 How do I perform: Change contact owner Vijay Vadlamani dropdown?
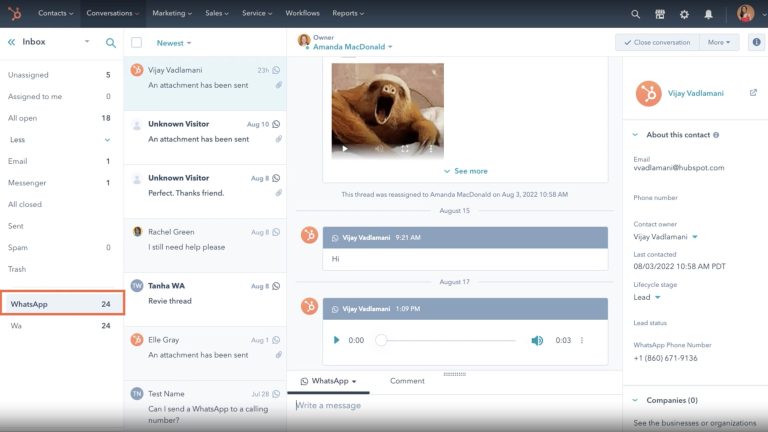[665, 237]
